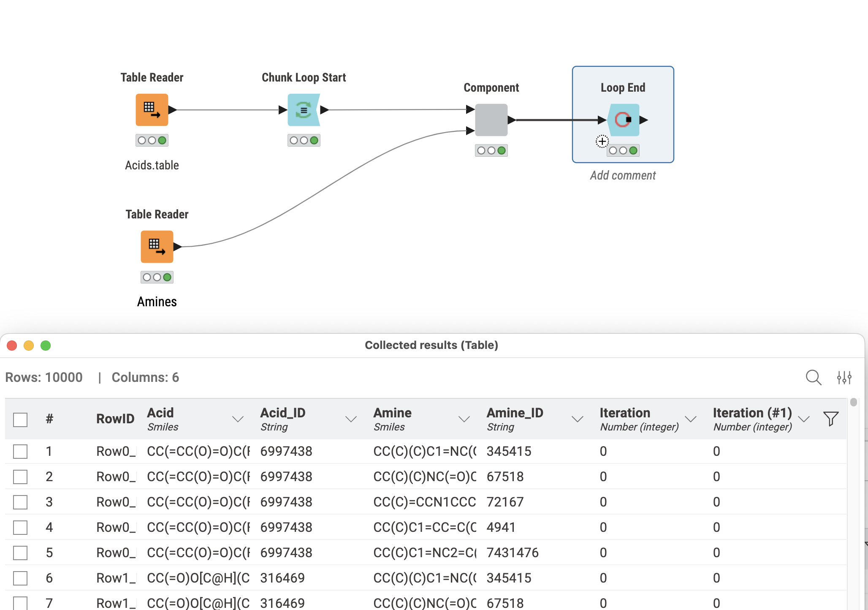Click the Amines node label
This screenshot has height=610, width=868.
point(157,302)
